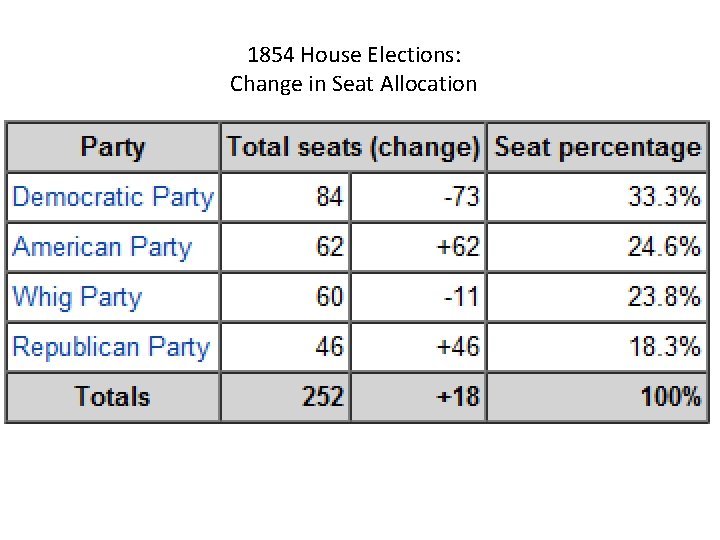Select the Republican seats value 46

(x=329, y=347)
